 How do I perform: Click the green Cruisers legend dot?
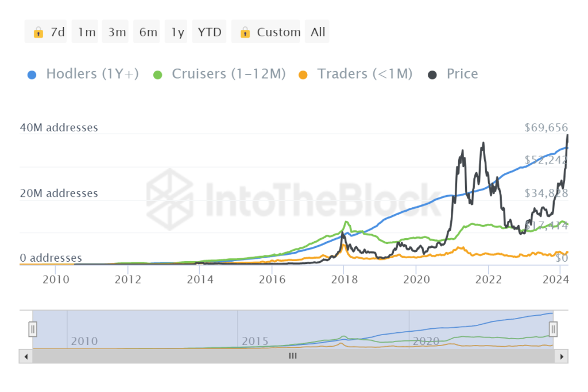(x=158, y=74)
